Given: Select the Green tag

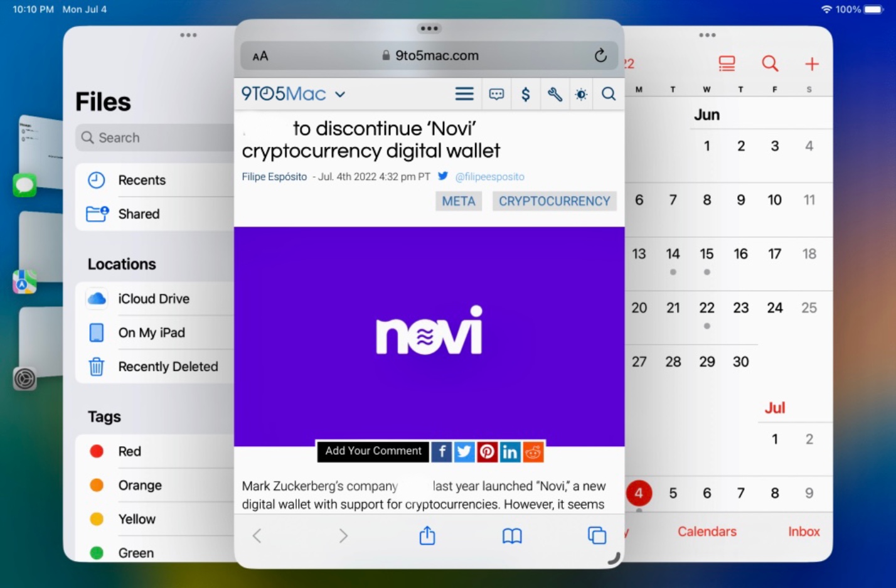Looking at the screenshot, I should [x=155, y=553].
